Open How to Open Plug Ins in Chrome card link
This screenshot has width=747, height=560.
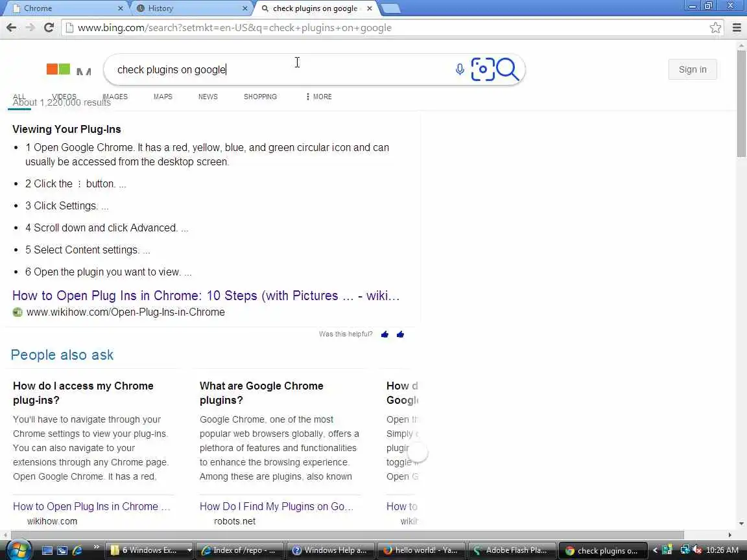pyautogui.click(x=91, y=507)
